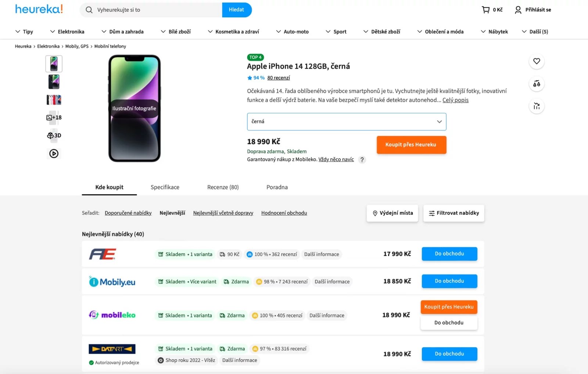This screenshot has width=588, height=374.
Task: Sort offers by Nejlevnější
Action: tap(172, 213)
